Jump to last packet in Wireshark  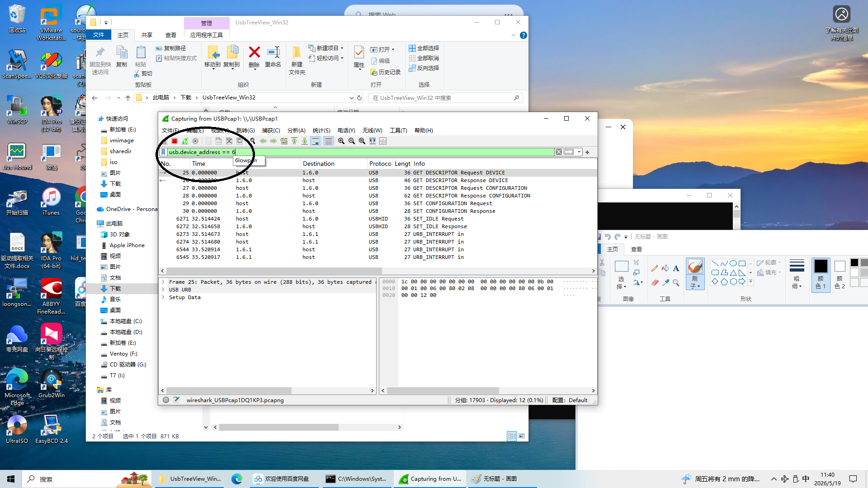click(x=305, y=141)
